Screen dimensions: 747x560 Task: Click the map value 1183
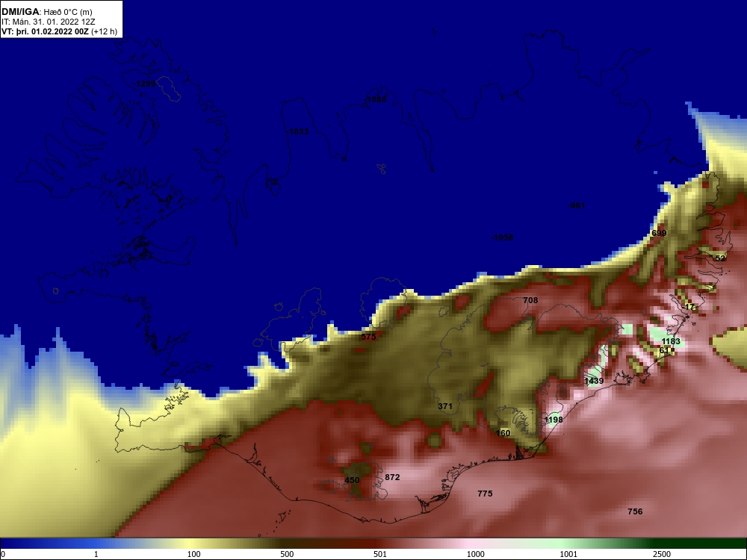671,341
